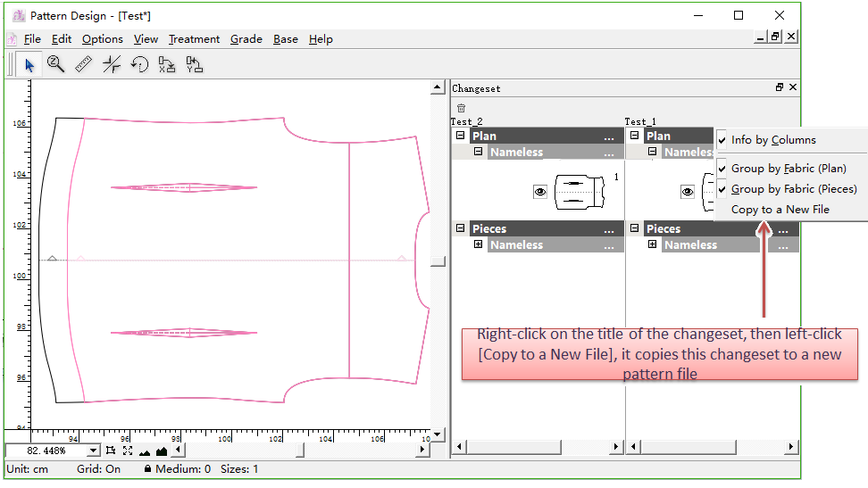868x488 pixels.
Task: Choose Copy to a New File
Action: click(780, 210)
